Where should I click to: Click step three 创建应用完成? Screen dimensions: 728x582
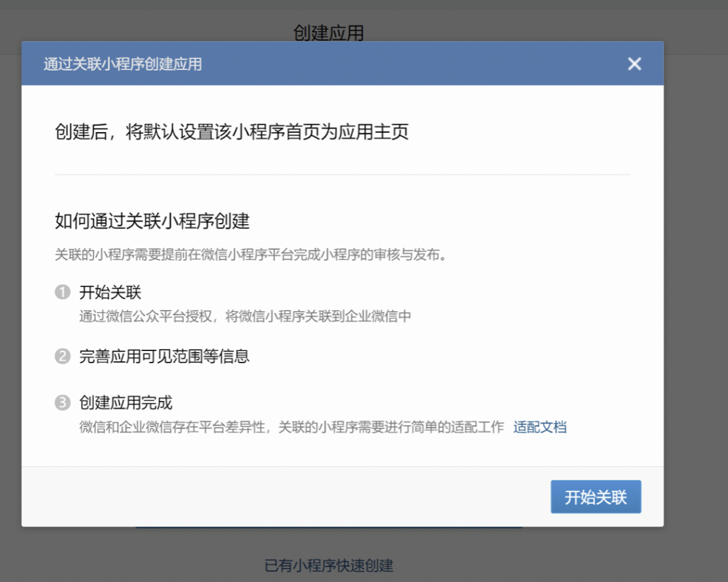click(x=126, y=402)
